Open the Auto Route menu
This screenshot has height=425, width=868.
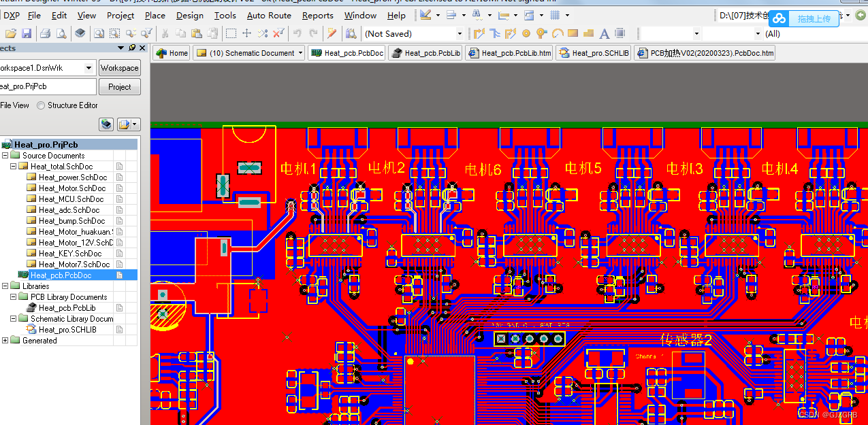click(269, 15)
